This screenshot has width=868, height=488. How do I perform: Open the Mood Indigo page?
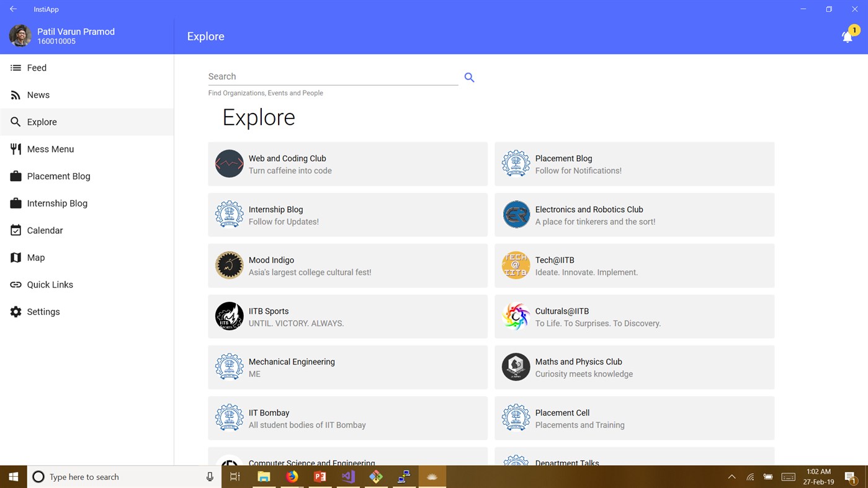point(347,265)
